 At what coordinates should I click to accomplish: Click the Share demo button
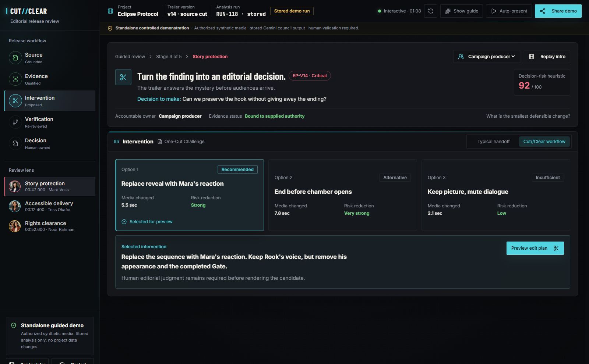(558, 11)
